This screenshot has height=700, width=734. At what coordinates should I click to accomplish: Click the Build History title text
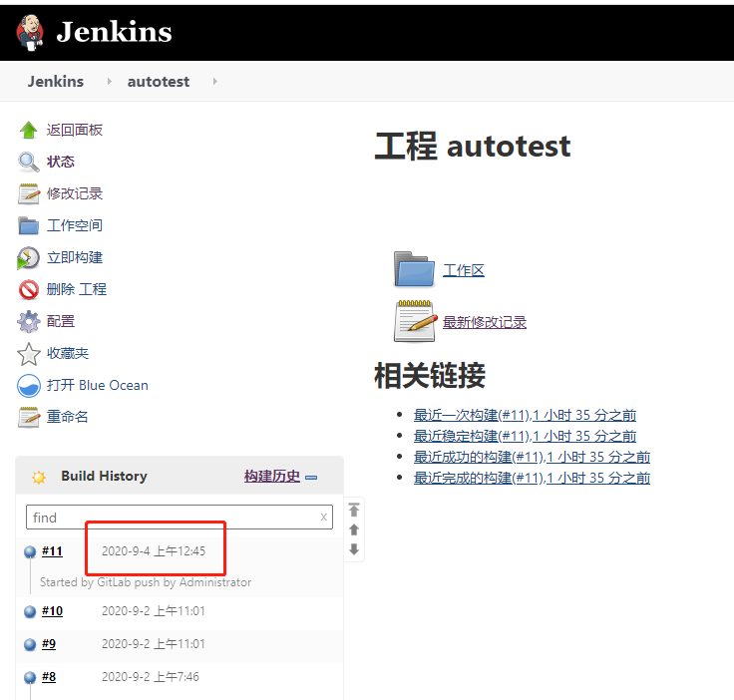pyautogui.click(x=104, y=476)
